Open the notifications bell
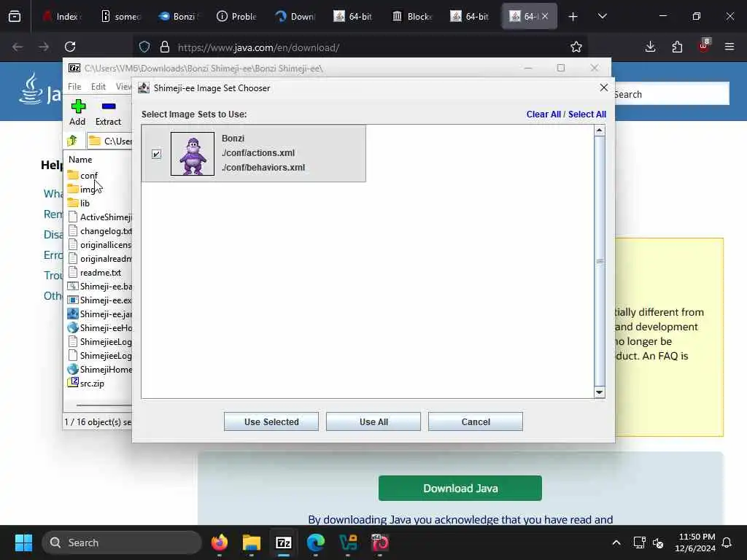The image size is (747, 560). pos(727,542)
